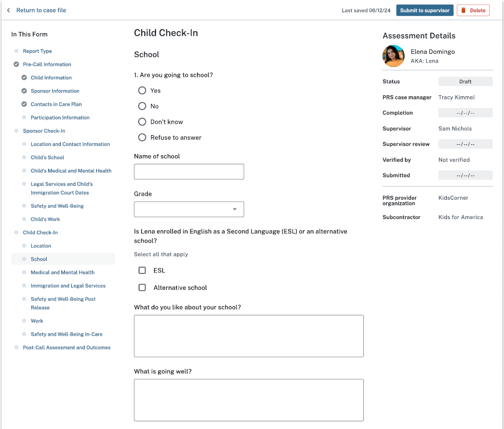
Task: Click Elena Domingo's profile photo
Action: pyautogui.click(x=393, y=56)
